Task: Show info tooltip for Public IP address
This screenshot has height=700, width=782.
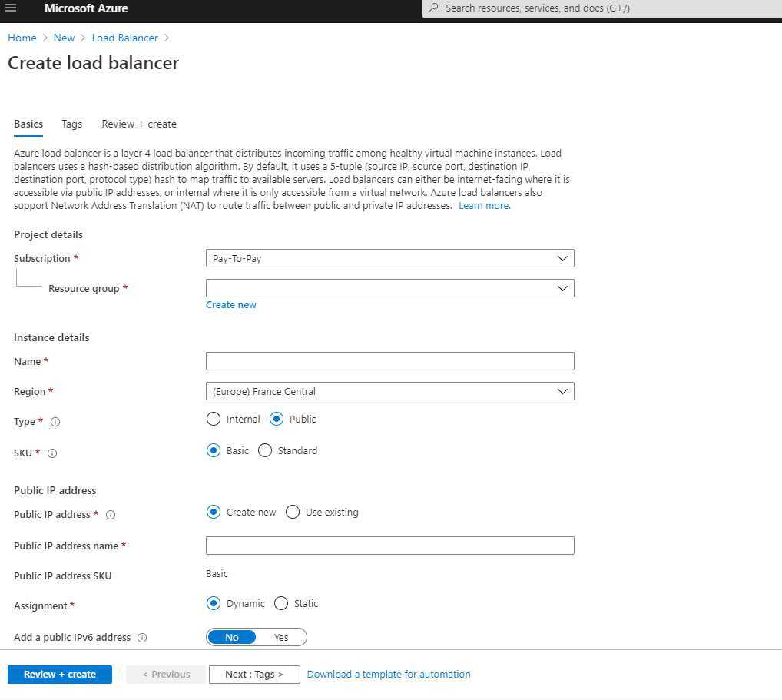Action: [x=111, y=514]
